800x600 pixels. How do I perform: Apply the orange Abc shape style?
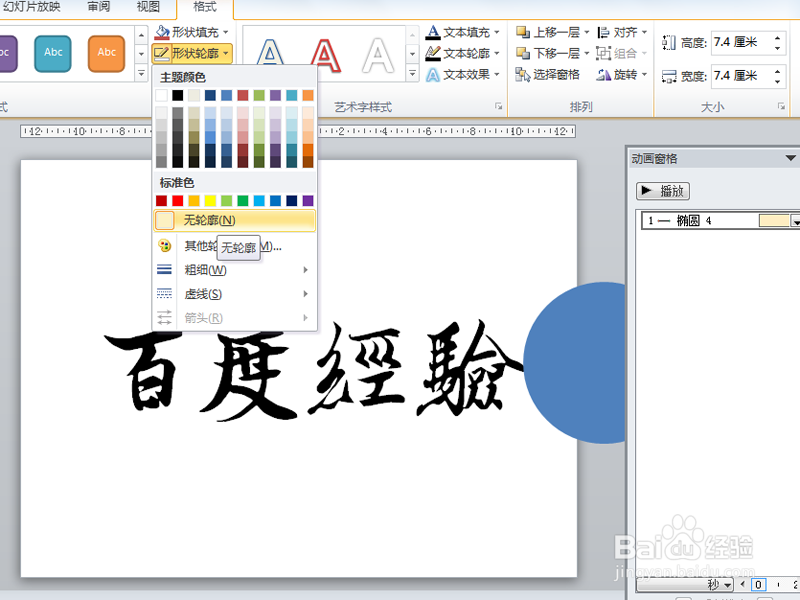[106, 53]
